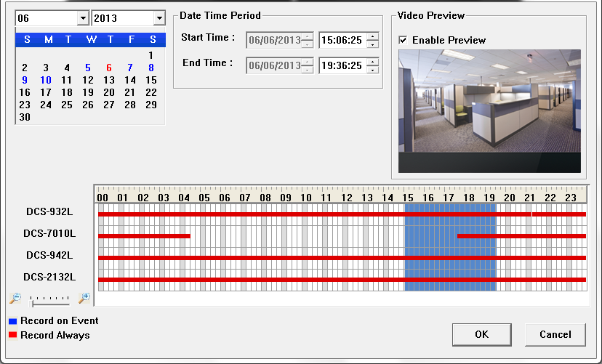The height and width of the screenshot is (364, 602).
Task: Click the video preview thumbnail
Action: 489,110
